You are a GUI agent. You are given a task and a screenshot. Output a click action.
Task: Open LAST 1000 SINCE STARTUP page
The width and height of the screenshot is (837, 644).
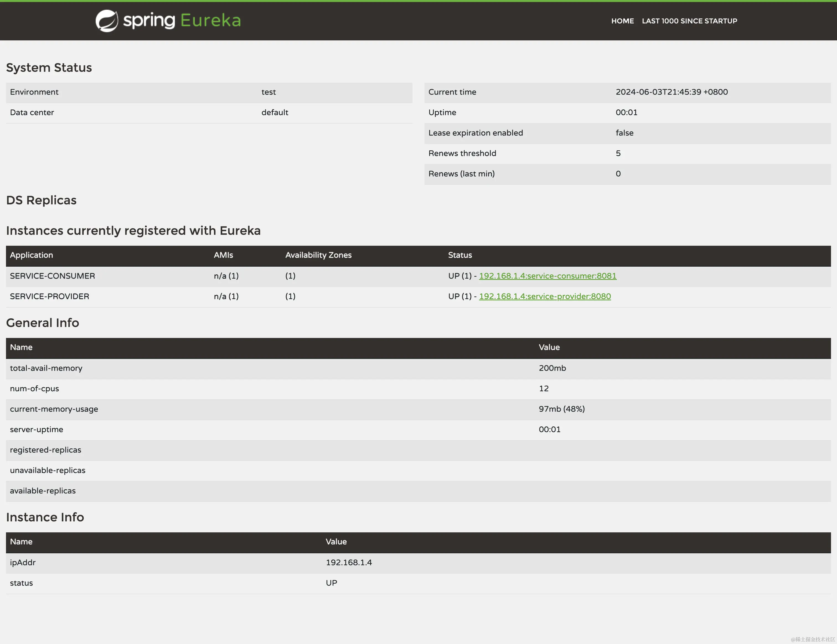pyautogui.click(x=689, y=21)
